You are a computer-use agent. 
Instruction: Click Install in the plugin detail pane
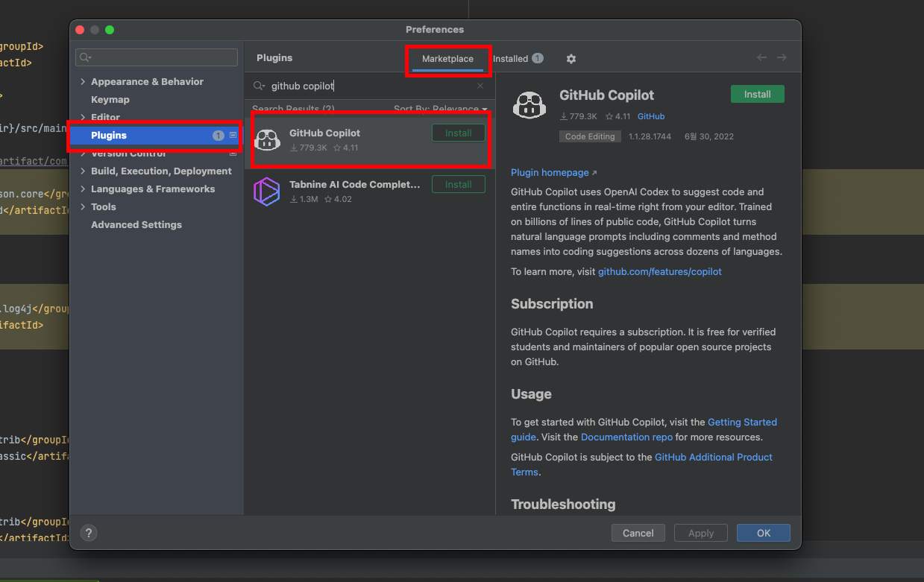point(757,94)
